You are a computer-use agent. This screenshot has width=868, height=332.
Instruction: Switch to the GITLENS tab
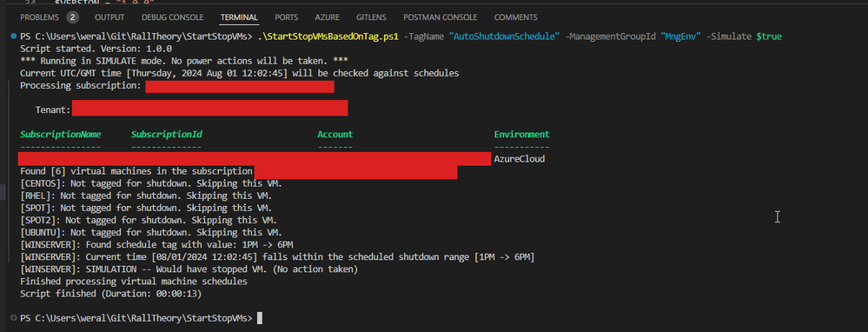[x=372, y=17]
